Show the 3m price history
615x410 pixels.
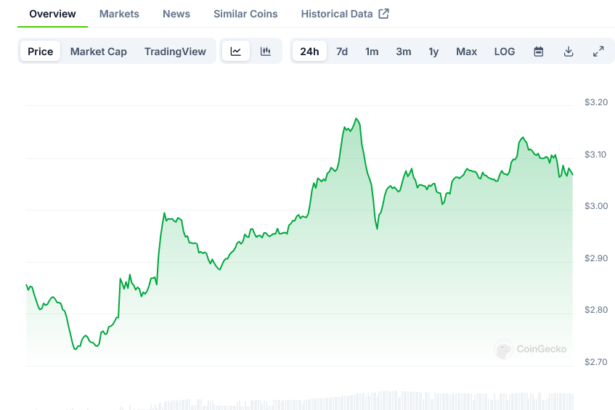(x=403, y=52)
